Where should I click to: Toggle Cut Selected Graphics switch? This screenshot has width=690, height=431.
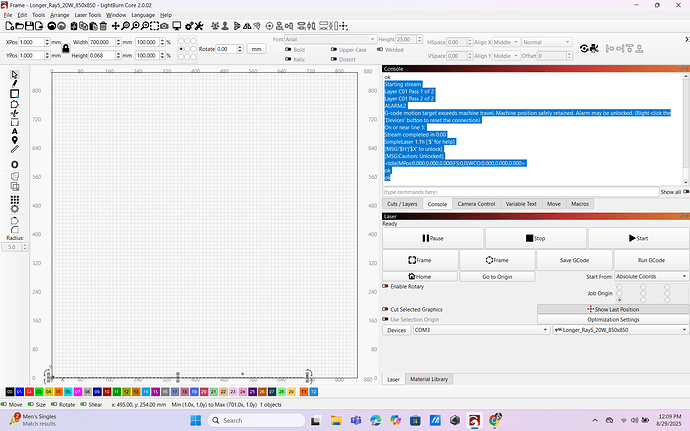click(x=385, y=309)
